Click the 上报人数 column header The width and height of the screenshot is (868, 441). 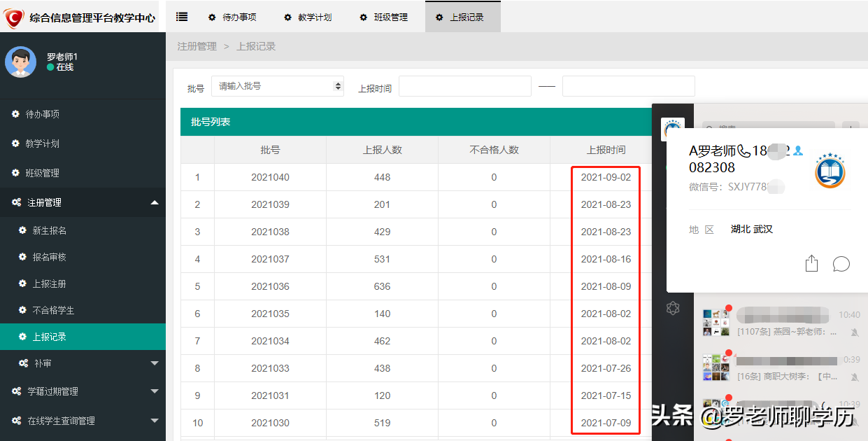[383, 150]
